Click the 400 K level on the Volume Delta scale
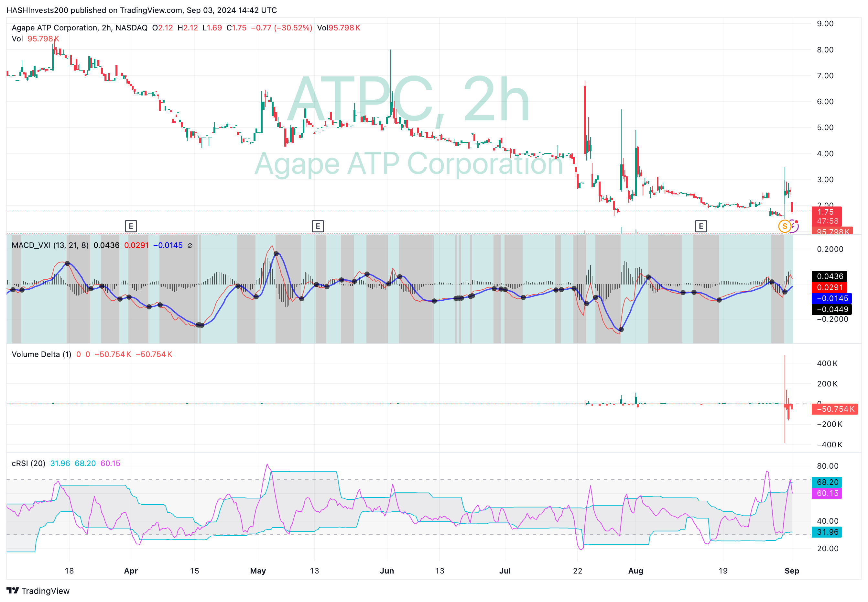 pyautogui.click(x=827, y=363)
